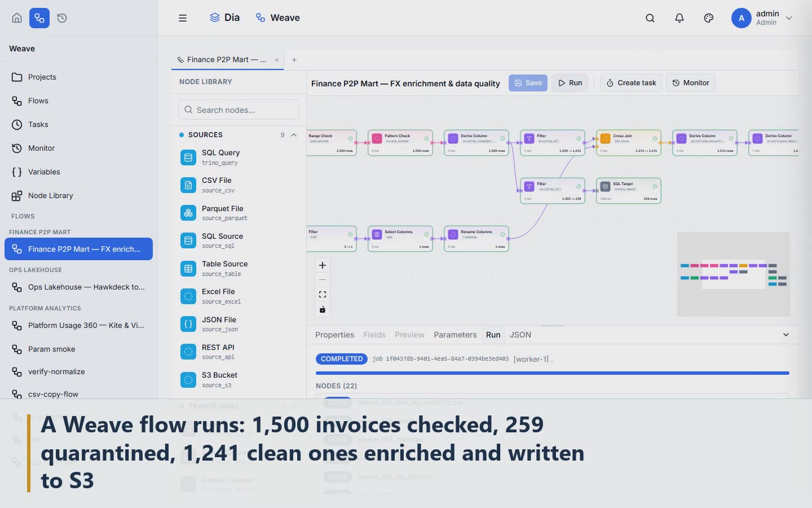Screen dimensions: 812x508
Task: Select the Derive Column dq_complete node
Action: tap(476, 143)
